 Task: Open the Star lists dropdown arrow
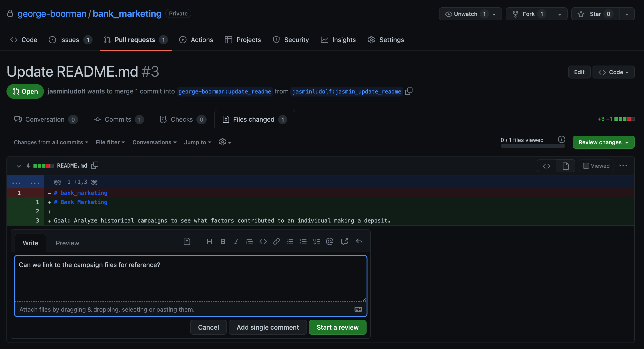(627, 14)
